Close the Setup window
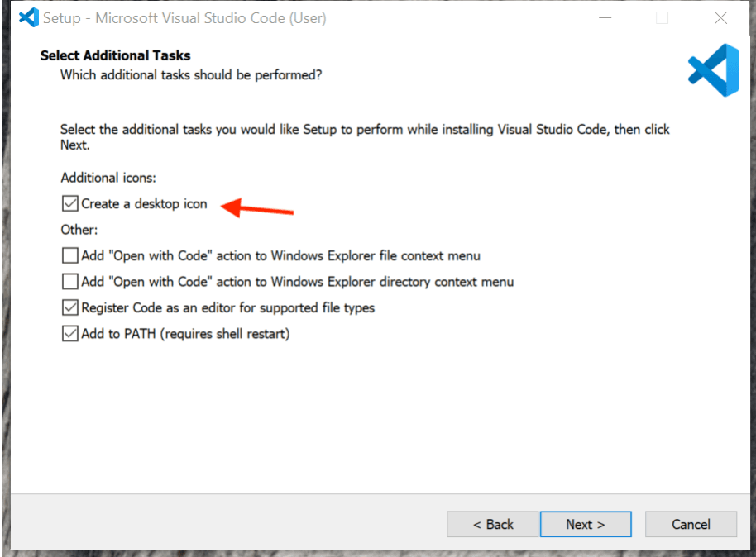The height and width of the screenshot is (557, 756). click(x=720, y=17)
